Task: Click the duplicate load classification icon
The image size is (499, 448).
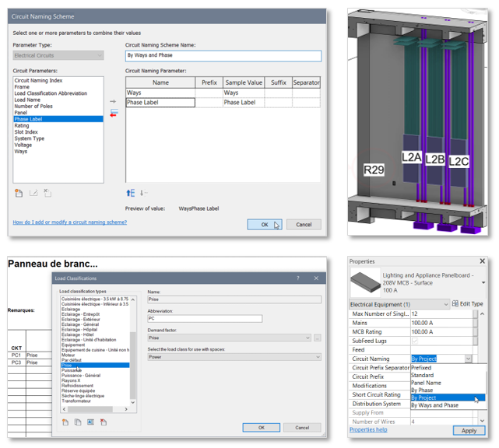Action: pyautogui.click(x=78, y=422)
